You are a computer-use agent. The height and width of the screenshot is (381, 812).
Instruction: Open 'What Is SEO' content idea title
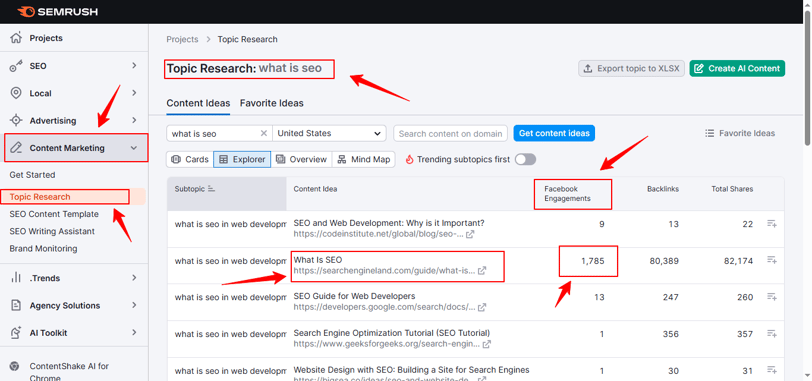click(x=317, y=259)
